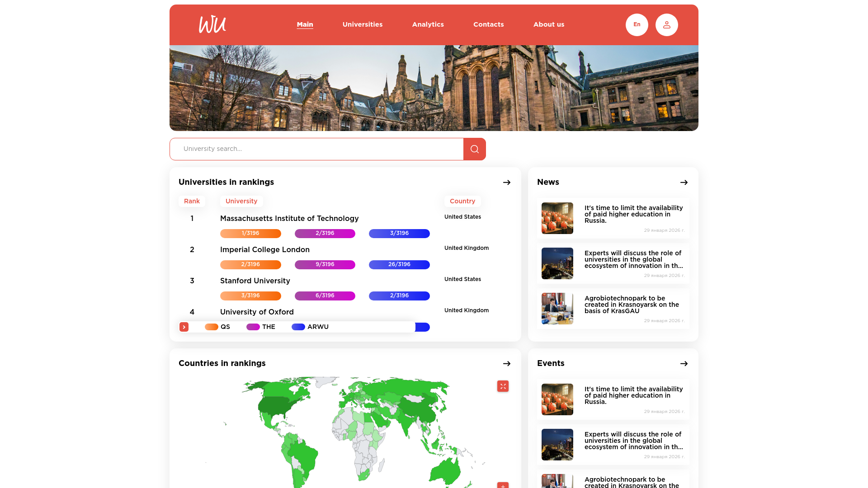Open News thumbnail about paid higher education

tap(557, 218)
